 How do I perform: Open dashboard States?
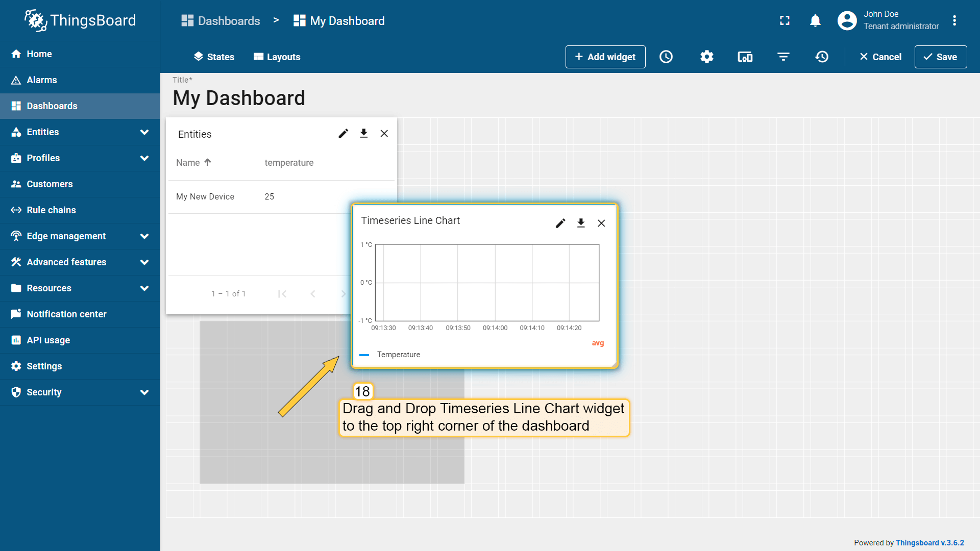coord(214,57)
